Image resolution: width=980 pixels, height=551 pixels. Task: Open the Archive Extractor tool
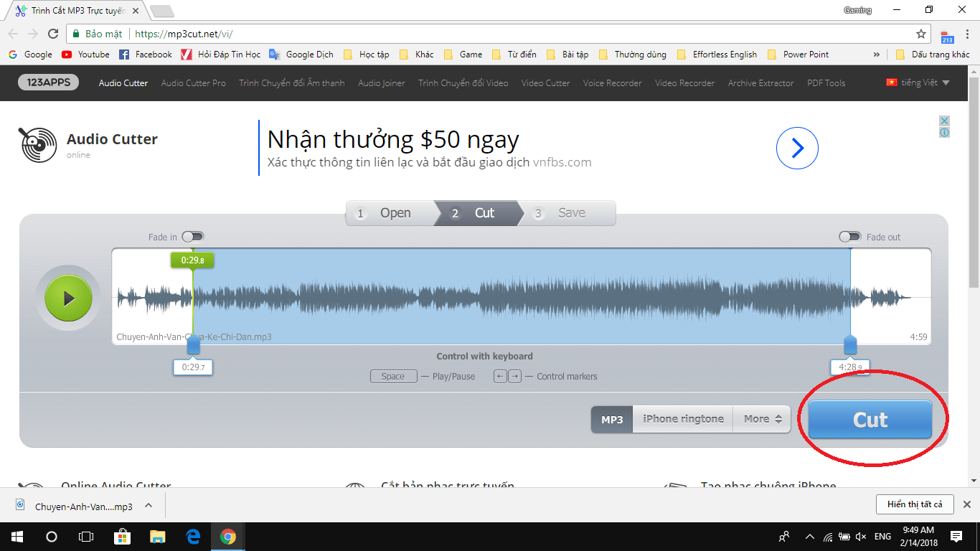[760, 83]
